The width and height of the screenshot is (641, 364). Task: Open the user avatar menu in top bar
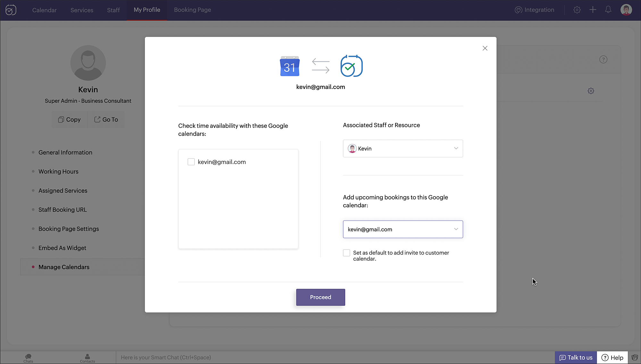(626, 10)
